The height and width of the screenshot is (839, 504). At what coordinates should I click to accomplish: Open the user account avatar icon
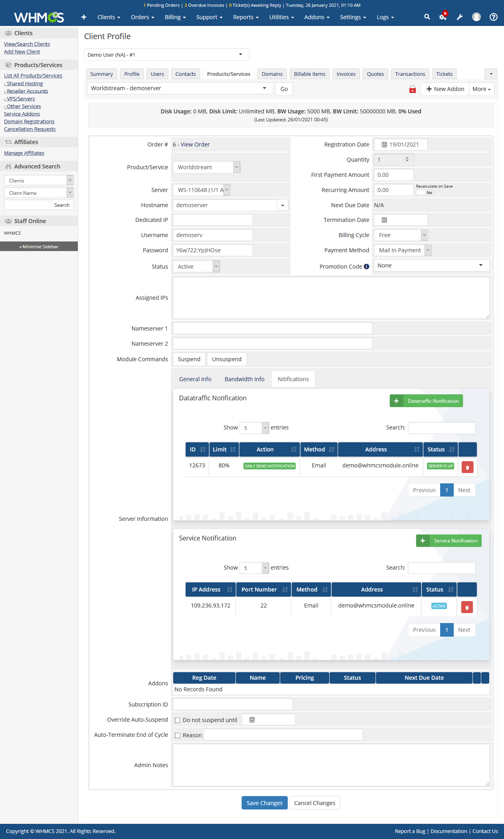[476, 17]
